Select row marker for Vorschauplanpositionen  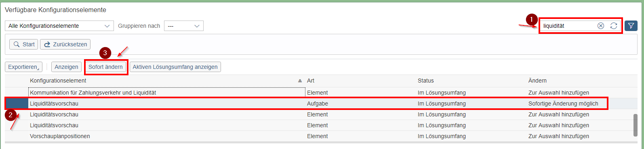pyautogui.click(x=17, y=136)
